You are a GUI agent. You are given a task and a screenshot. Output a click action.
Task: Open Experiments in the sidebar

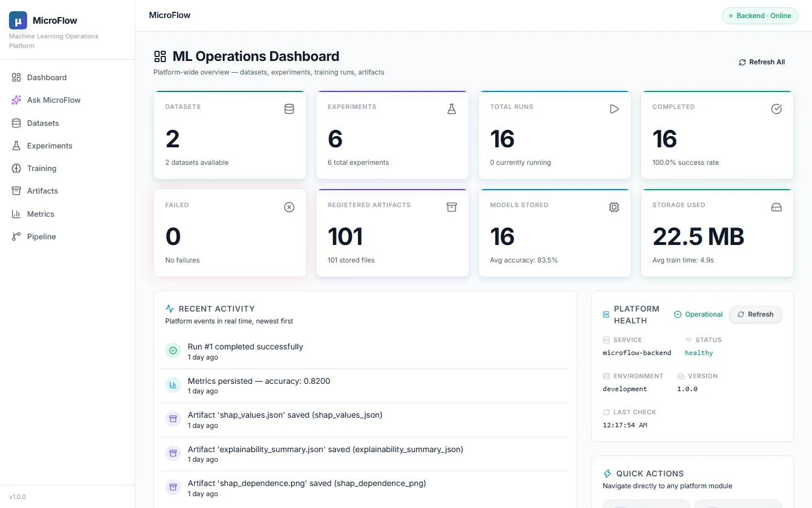[x=68, y=146]
